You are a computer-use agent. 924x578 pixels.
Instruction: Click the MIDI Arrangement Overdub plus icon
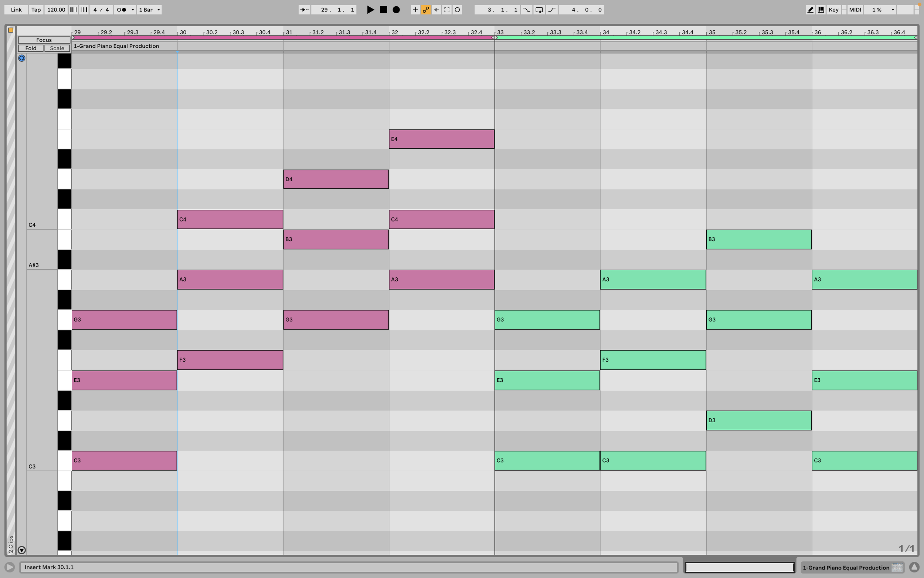pos(415,10)
